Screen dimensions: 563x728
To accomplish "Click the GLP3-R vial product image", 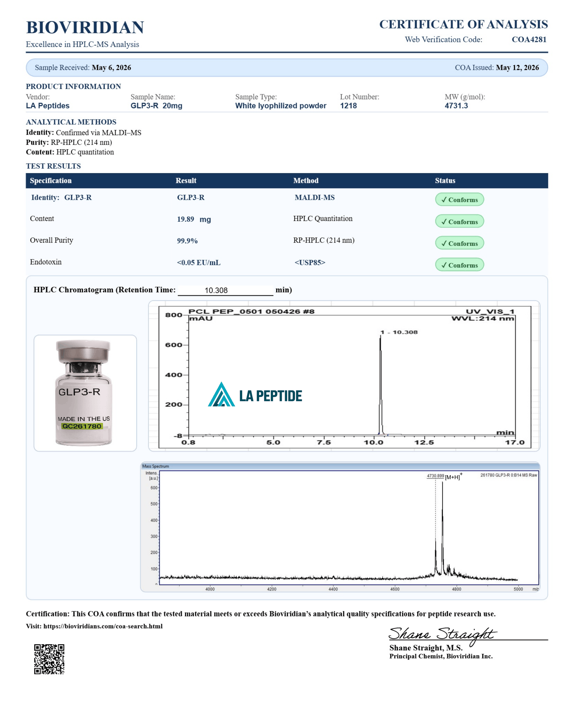I will [85, 393].
